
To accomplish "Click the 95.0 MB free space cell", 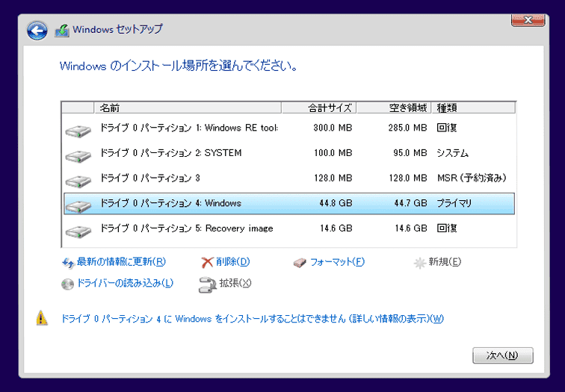I will point(410,153).
